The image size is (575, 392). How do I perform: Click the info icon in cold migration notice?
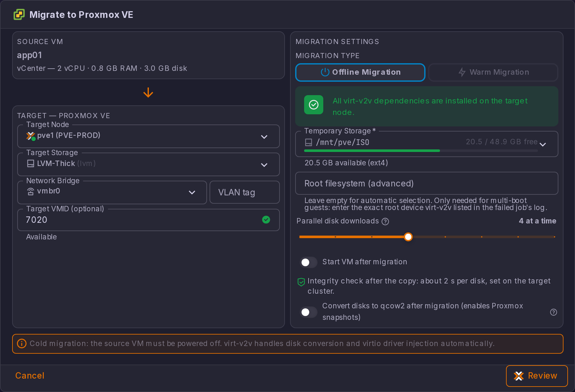[22, 343]
